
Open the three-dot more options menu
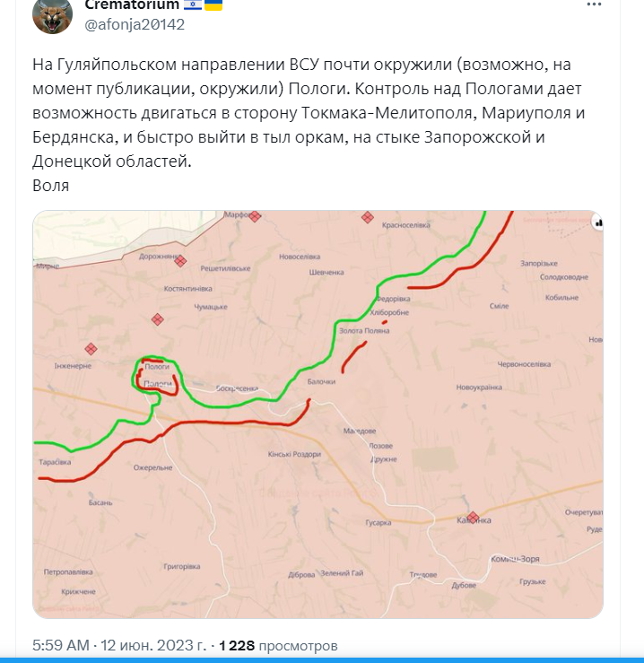[x=594, y=4]
